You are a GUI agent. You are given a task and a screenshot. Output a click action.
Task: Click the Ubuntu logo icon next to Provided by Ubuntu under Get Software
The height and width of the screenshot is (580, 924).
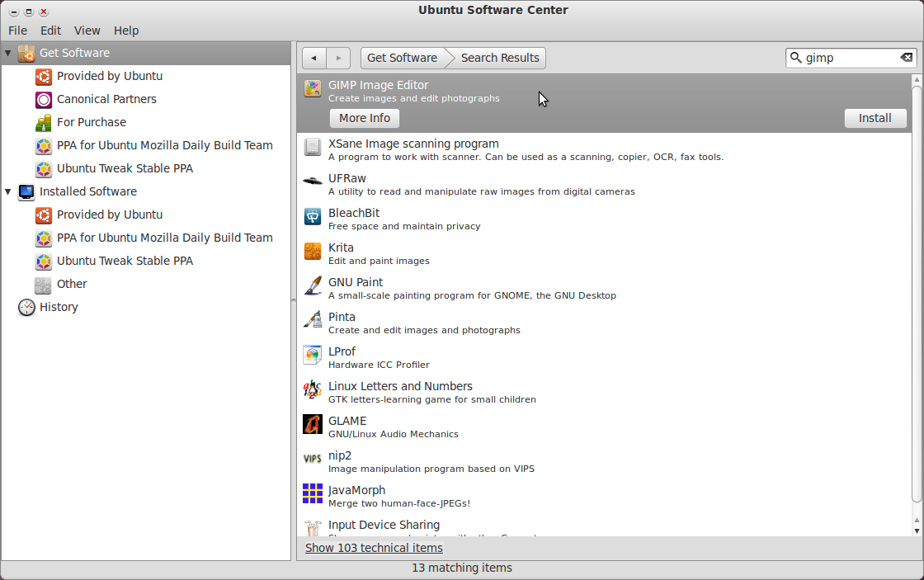[44, 77]
